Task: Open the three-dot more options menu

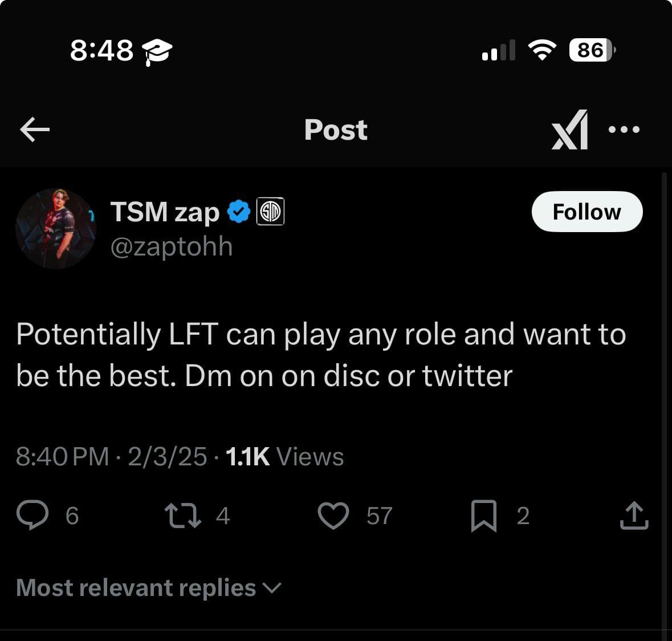Action: pyautogui.click(x=624, y=129)
